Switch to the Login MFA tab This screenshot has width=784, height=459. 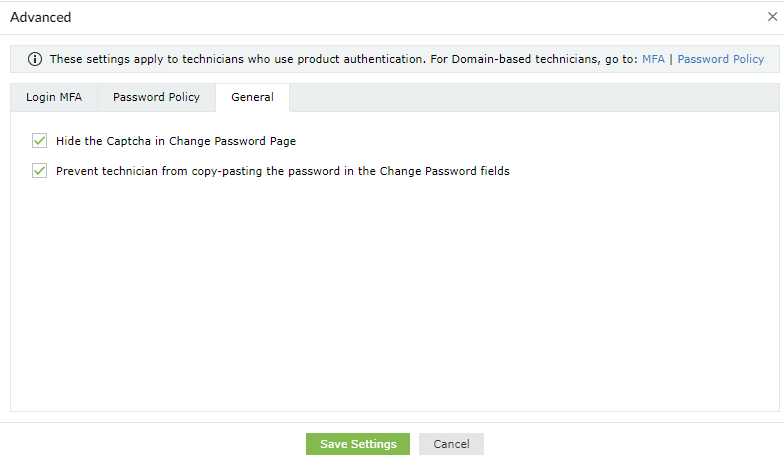(x=54, y=97)
